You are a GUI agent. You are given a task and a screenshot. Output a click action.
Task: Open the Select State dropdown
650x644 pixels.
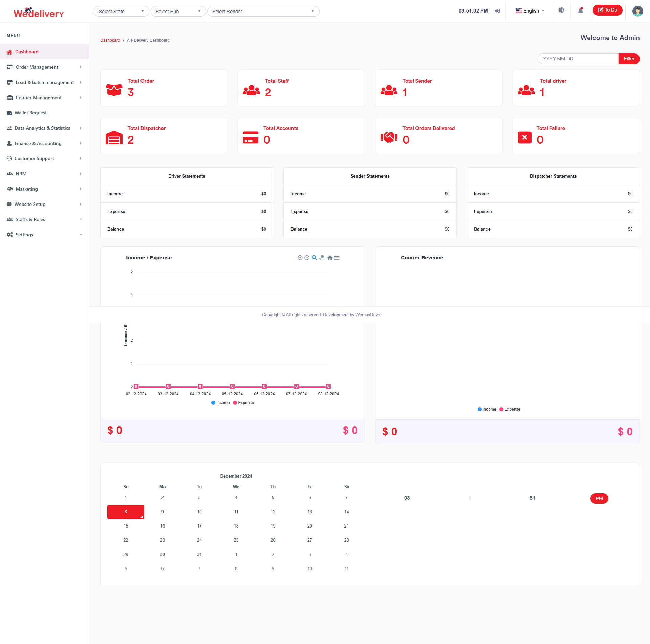click(121, 12)
